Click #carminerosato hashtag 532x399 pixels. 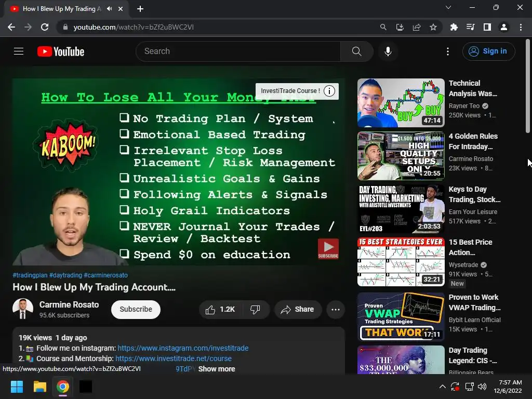tap(105, 275)
